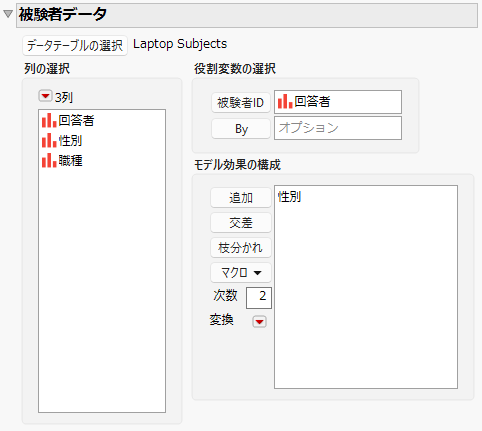Image resolution: width=482 pixels, height=431 pixels.
Task: Click the 被験者ID role button
Action: pos(241,102)
